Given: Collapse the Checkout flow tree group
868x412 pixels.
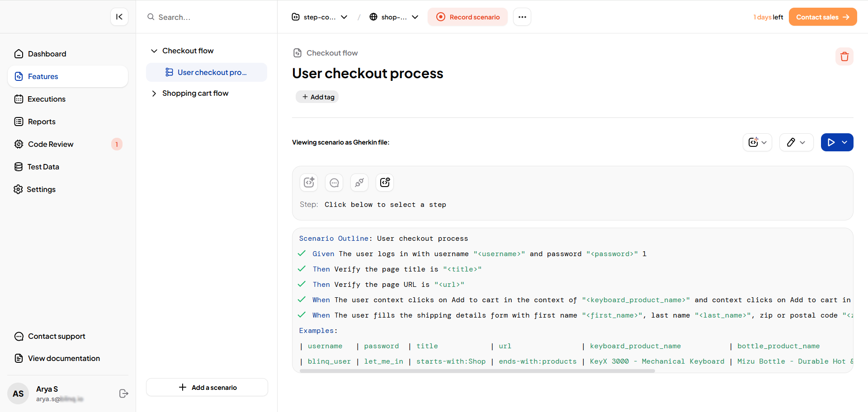Looking at the screenshot, I should [x=154, y=51].
